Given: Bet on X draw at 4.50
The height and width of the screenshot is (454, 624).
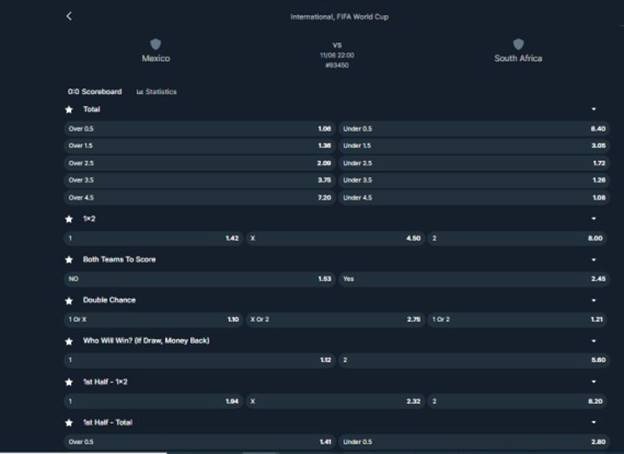Looking at the screenshot, I should pos(335,238).
